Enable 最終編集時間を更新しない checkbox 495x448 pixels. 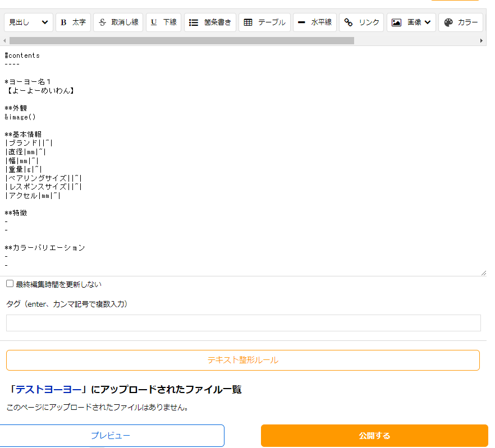[10, 284]
